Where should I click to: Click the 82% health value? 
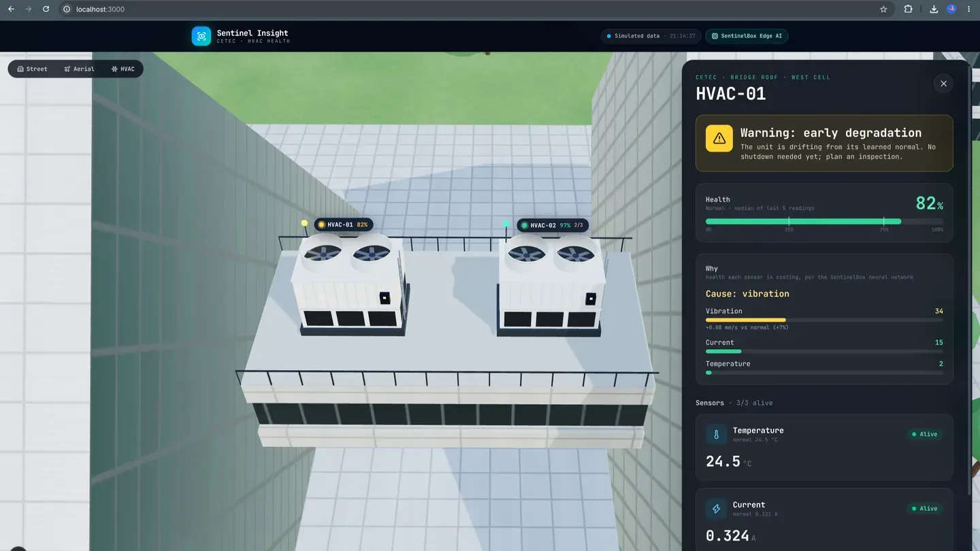929,203
